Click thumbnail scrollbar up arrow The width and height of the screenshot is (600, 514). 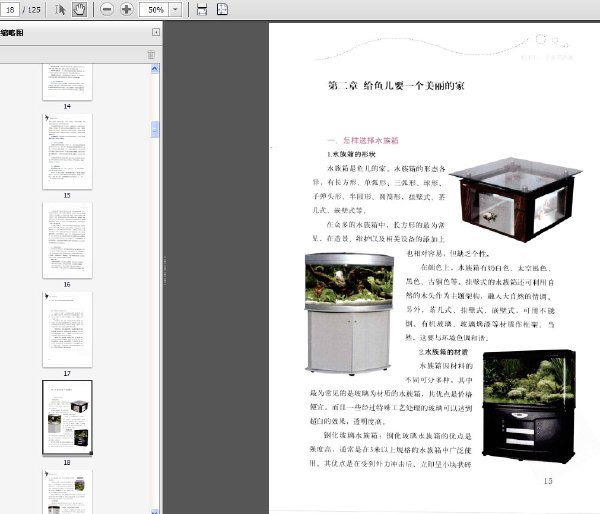[155, 69]
